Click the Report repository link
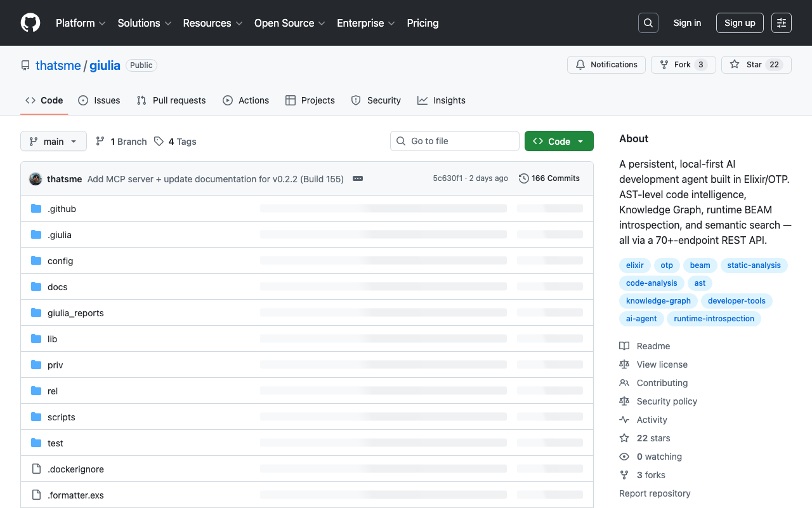Screen dimensions: 812x508 [655, 493]
